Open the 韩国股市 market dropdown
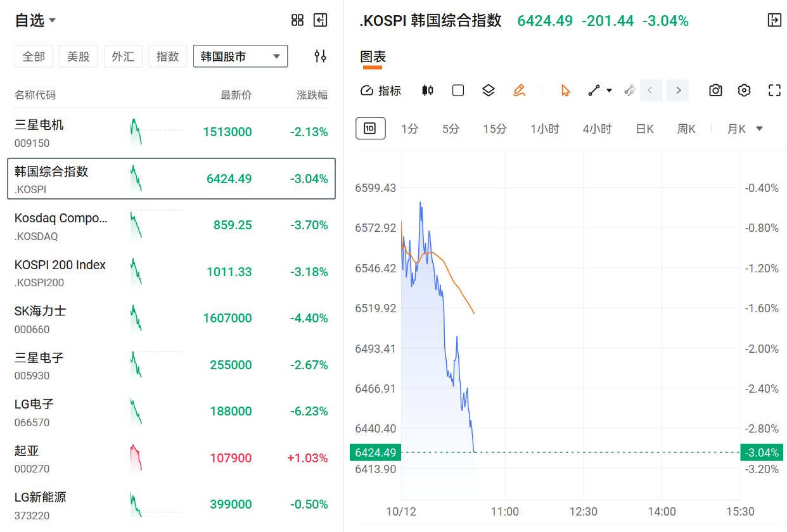This screenshot has height=532, width=787. [240, 56]
